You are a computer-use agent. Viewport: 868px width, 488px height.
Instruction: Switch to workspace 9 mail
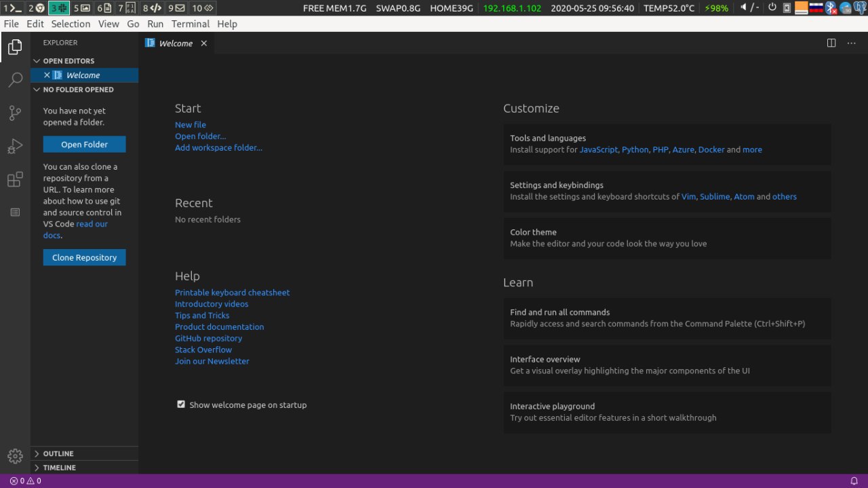[x=176, y=8]
